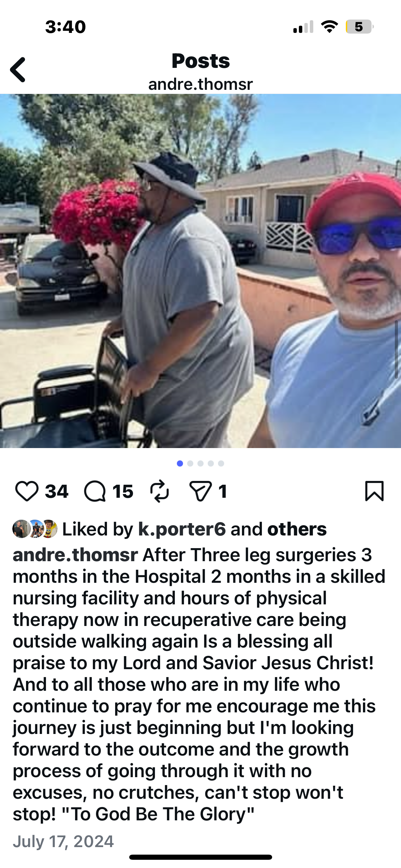The width and height of the screenshot is (401, 868).
Task: View others who liked the post
Action: [297, 529]
